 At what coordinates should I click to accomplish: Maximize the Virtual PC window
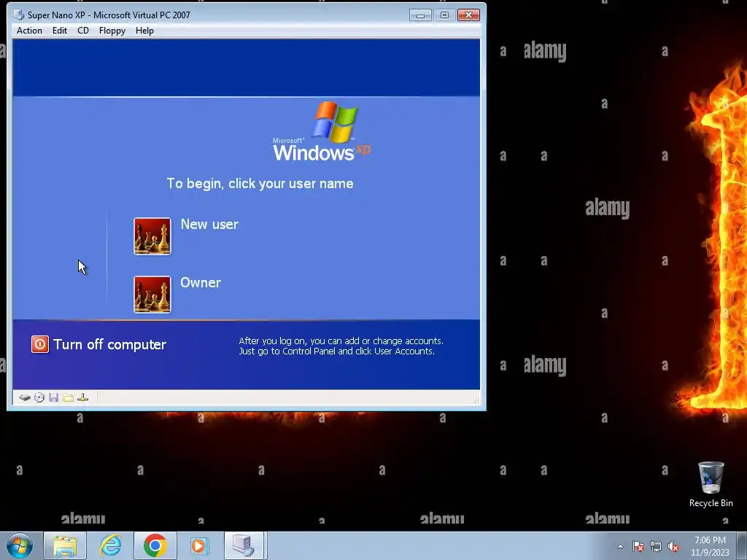444,15
